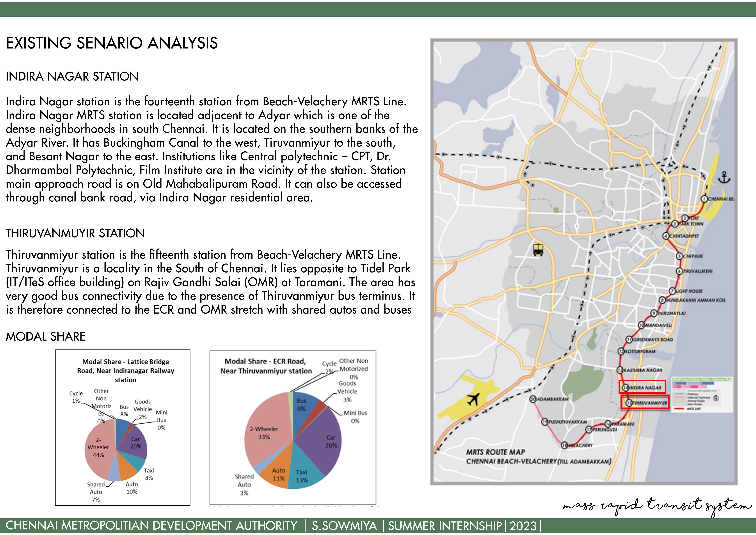Click the yellow bus terminus icon

tap(538, 250)
